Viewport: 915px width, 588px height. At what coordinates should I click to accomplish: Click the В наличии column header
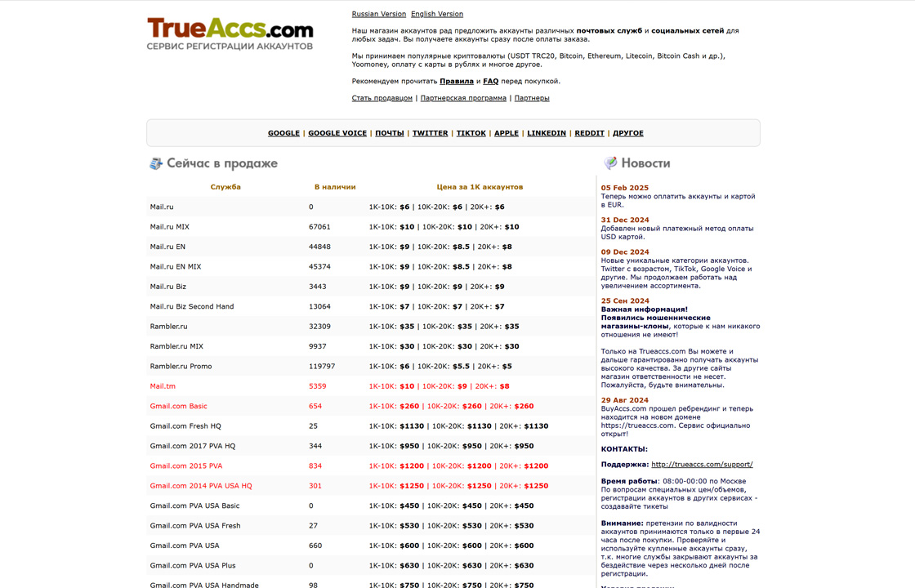pos(335,187)
